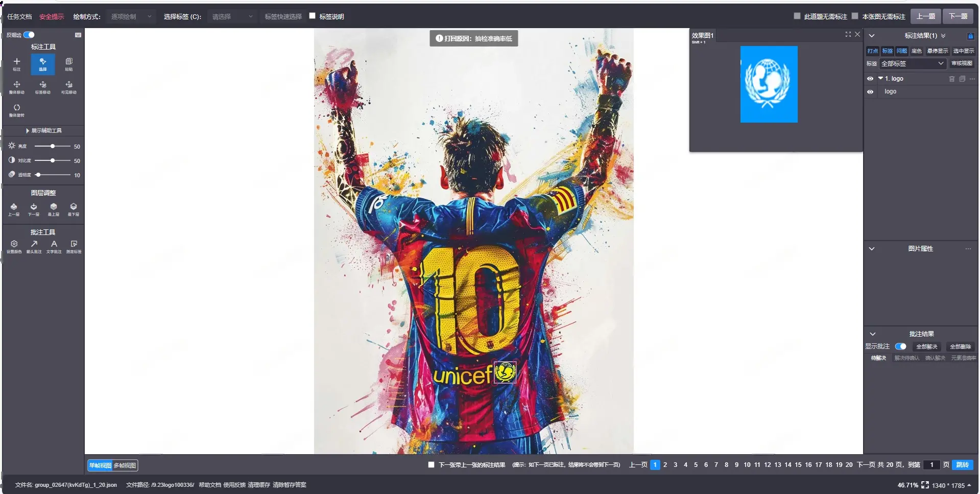
Task: Activate the 可见移动 visible-move tool
Action: pyautogui.click(x=69, y=87)
